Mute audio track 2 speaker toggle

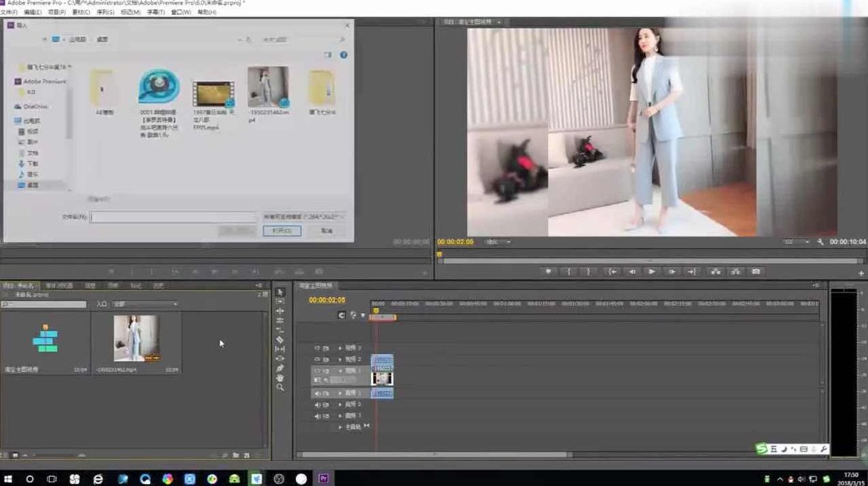click(x=317, y=404)
